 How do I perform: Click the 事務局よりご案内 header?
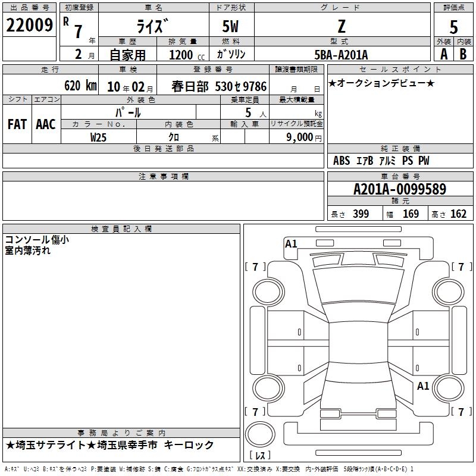point(121,433)
